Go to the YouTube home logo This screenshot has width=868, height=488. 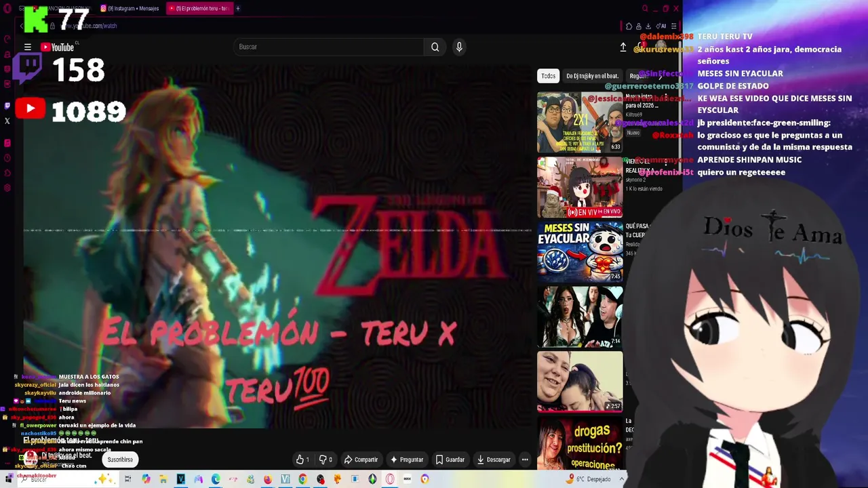(x=57, y=47)
